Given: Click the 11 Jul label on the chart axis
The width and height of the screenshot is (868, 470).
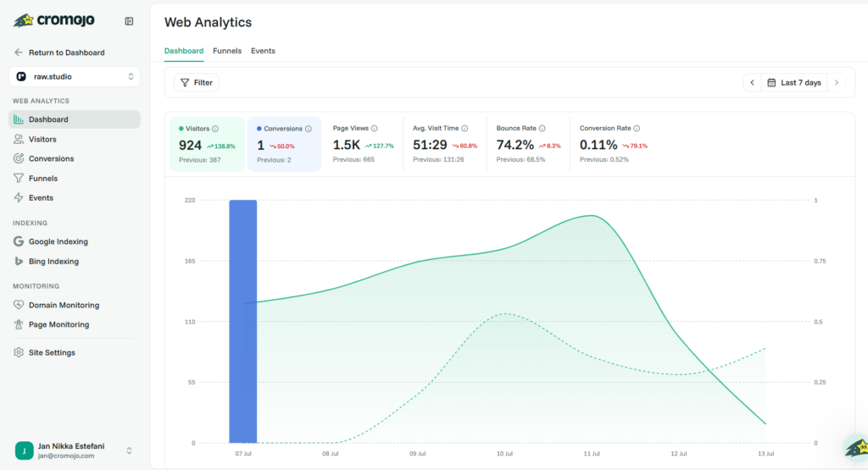Looking at the screenshot, I should click(591, 453).
